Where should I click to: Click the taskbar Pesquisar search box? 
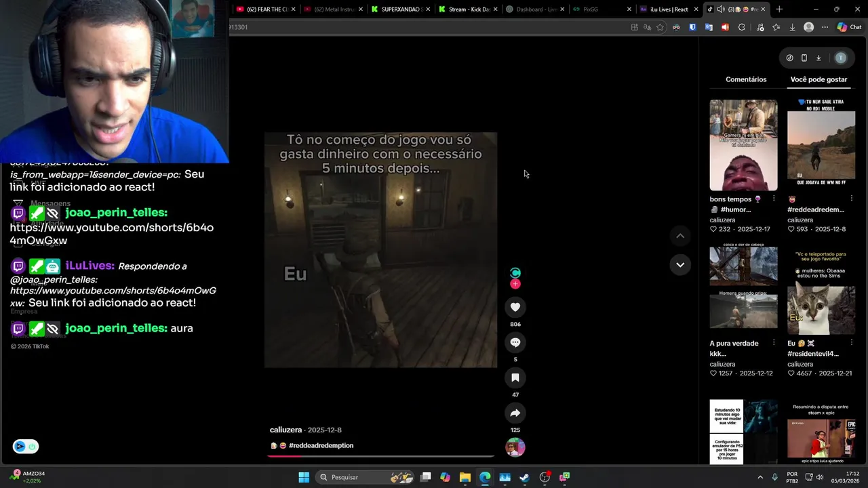pos(366,477)
